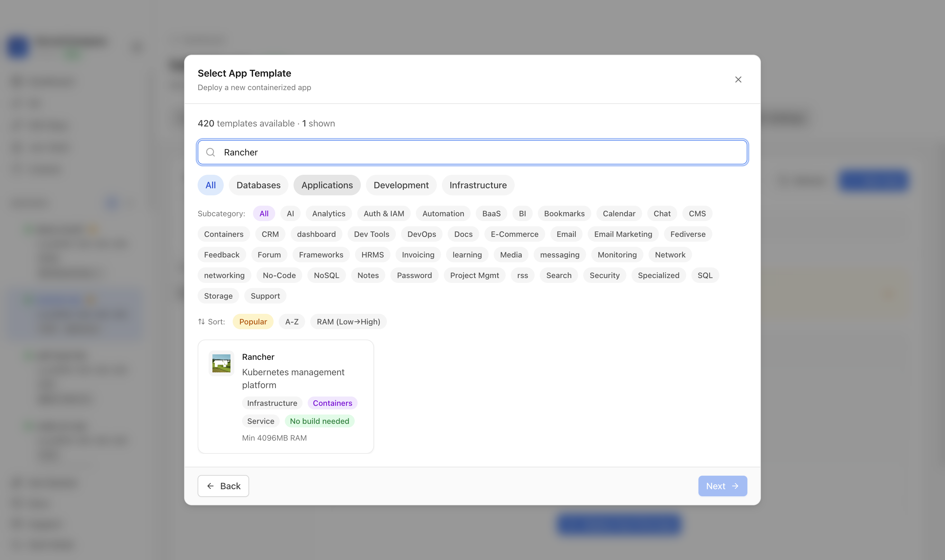The width and height of the screenshot is (945, 560).
Task: Filter by Search subcategory
Action: coord(558,275)
